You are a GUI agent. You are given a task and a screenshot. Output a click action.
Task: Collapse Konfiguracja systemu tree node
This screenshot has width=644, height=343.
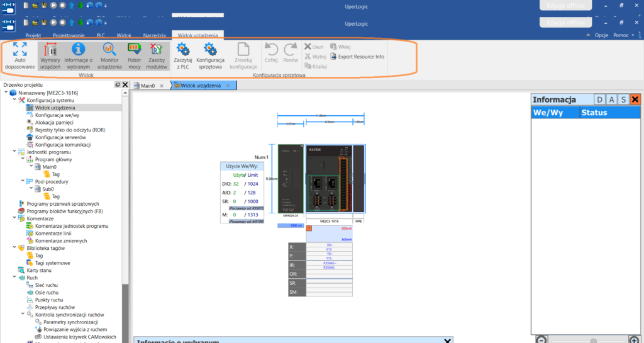(x=14, y=100)
